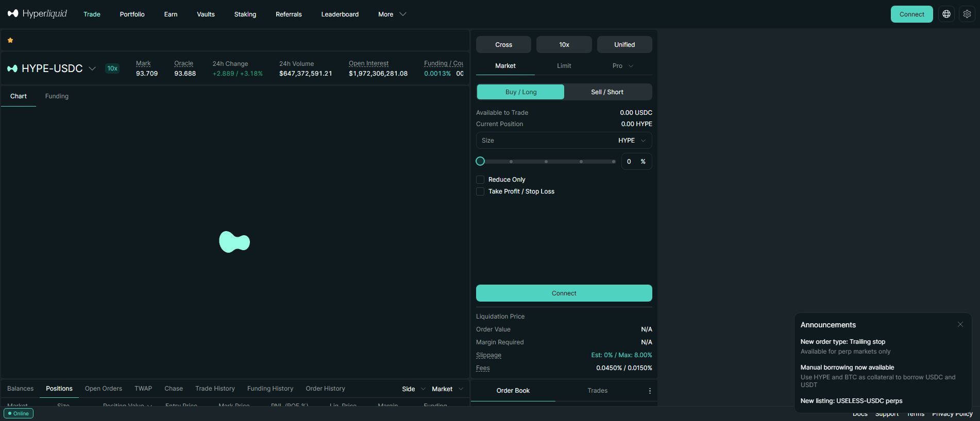
Task: Click the Slippage label
Action: (x=488, y=355)
